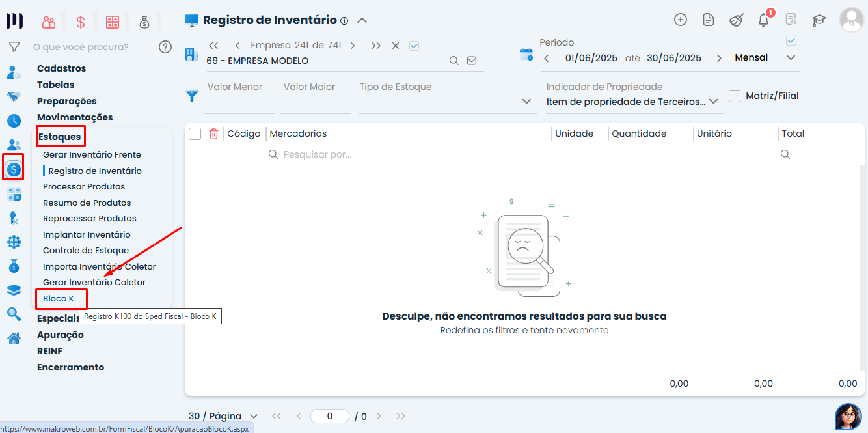Open the Apuração menu section
This screenshot has height=433, width=868.
[x=61, y=335]
